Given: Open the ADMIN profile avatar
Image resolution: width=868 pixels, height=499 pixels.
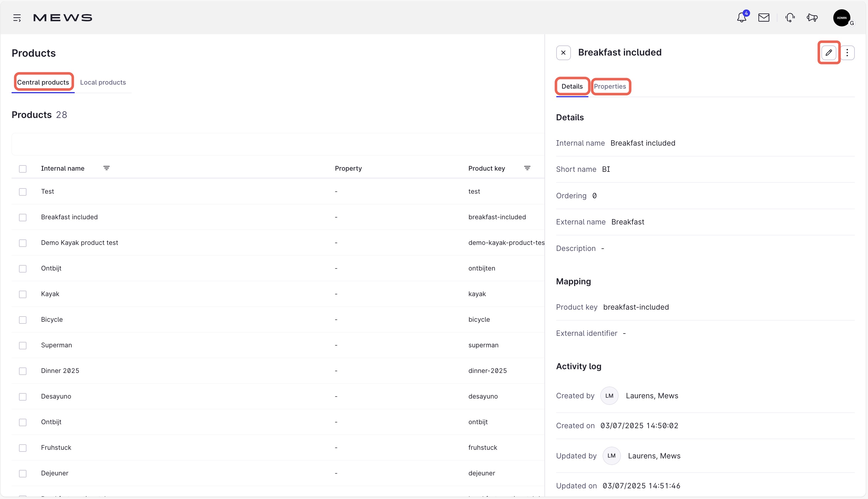Looking at the screenshot, I should [842, 18].
